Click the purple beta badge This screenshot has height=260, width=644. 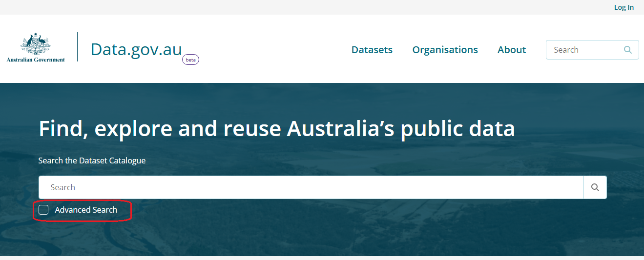click(190, 60)
